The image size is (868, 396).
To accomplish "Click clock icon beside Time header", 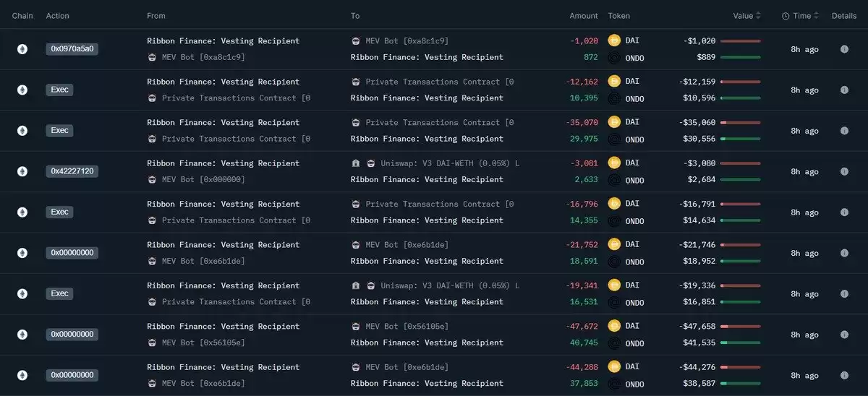I will click(786, 16).
